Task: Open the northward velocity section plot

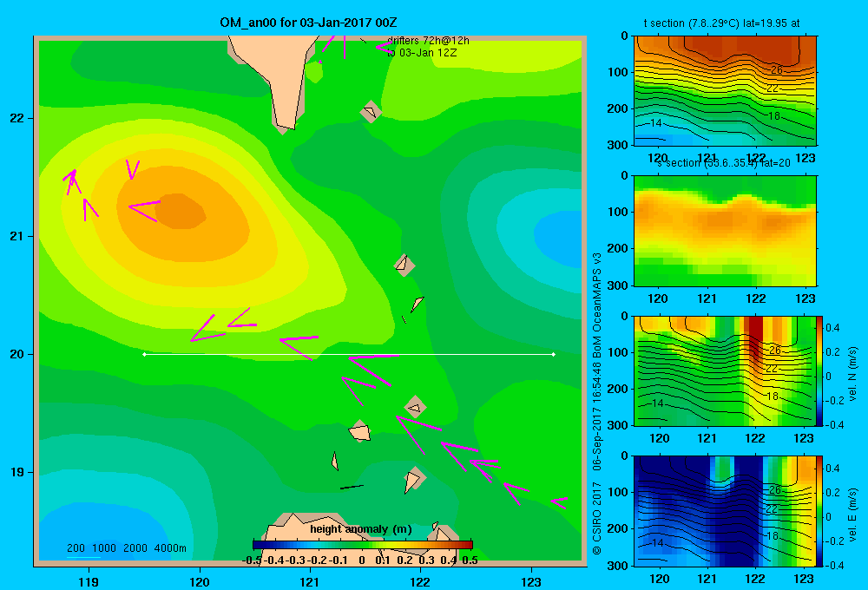Action: coord(725,370)
